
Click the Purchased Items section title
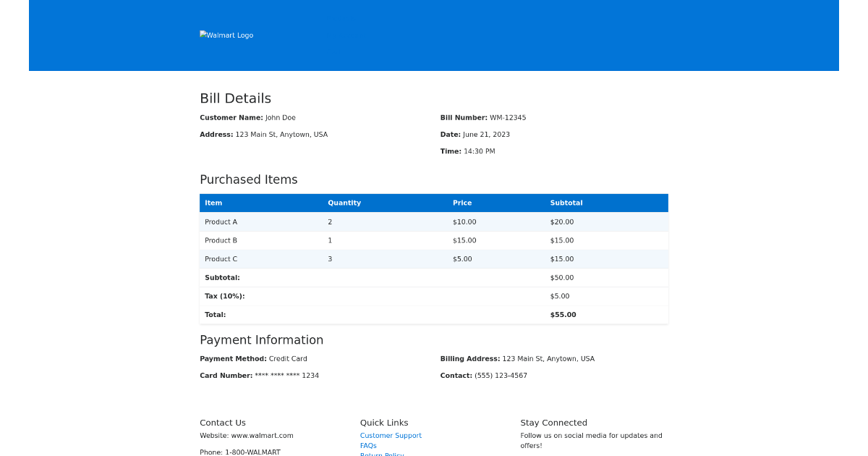click(x=249, y=180)
